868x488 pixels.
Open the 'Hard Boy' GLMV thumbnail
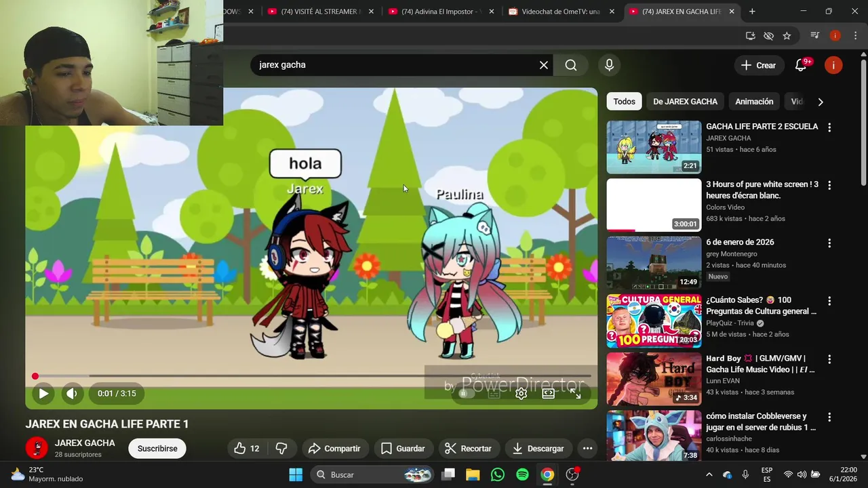[654, 379]
